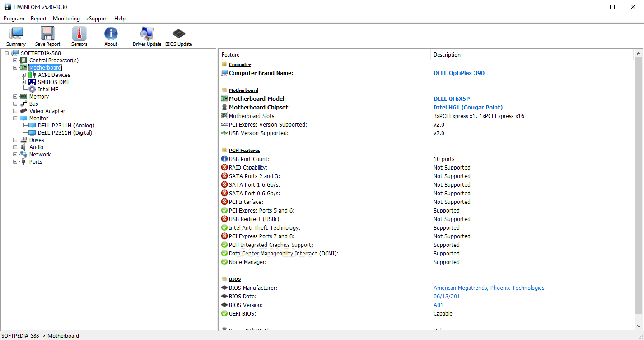Open the Program menu
The height and width of the screenshot is (340, 644).
pyautogui.click(x=14, y=19)
